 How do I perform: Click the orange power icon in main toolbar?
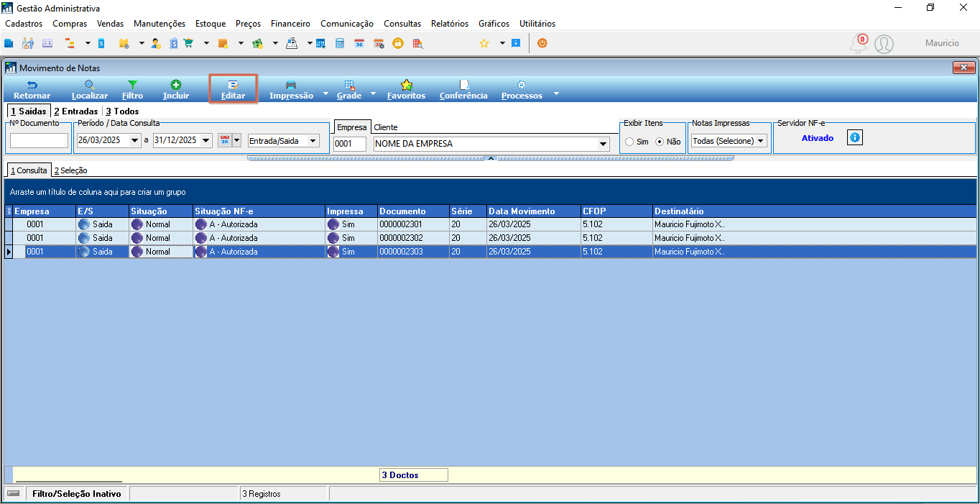point(542,43)
